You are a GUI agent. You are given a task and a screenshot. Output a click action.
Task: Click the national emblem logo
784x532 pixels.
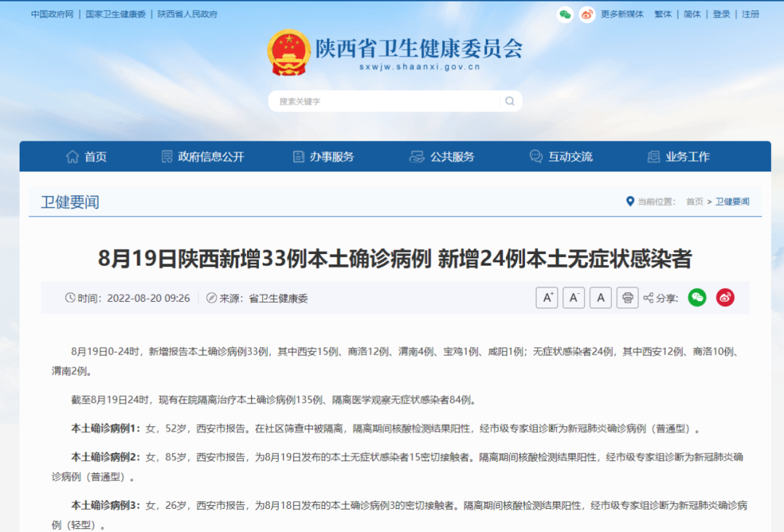pos(288,52)
